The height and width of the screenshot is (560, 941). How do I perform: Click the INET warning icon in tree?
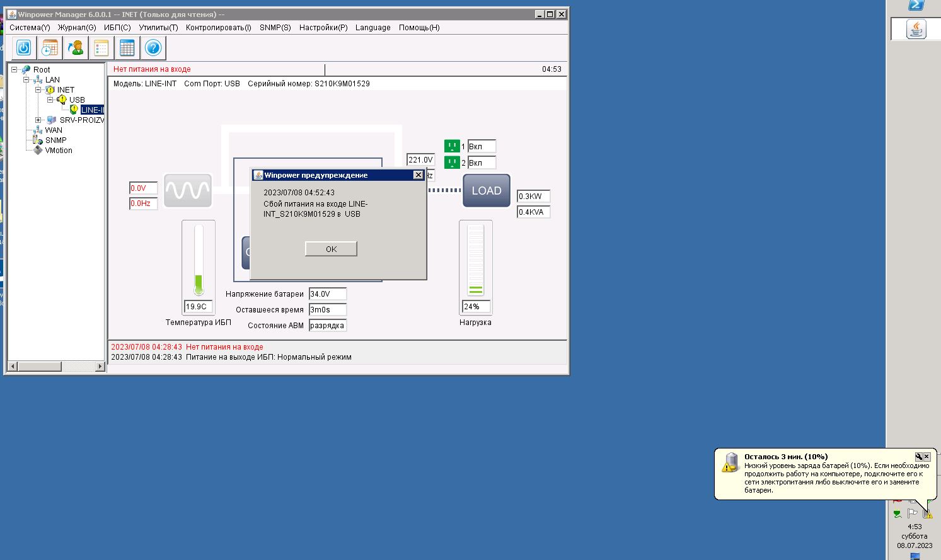[50, 90]
